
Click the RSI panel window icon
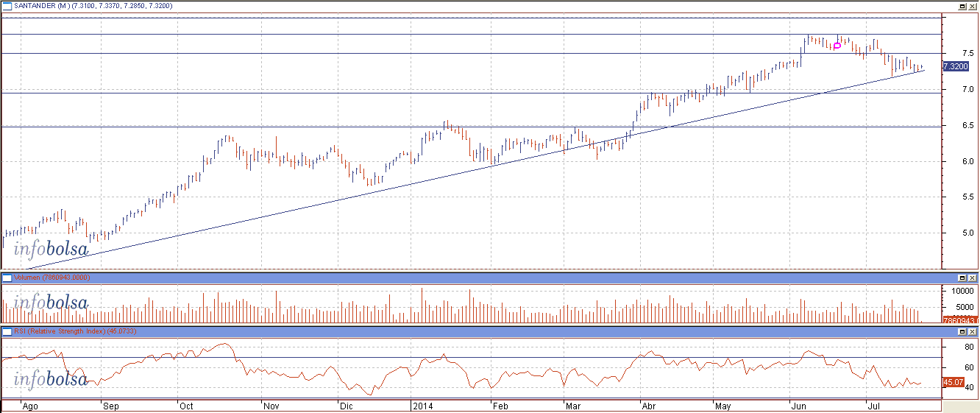point(6,332)
